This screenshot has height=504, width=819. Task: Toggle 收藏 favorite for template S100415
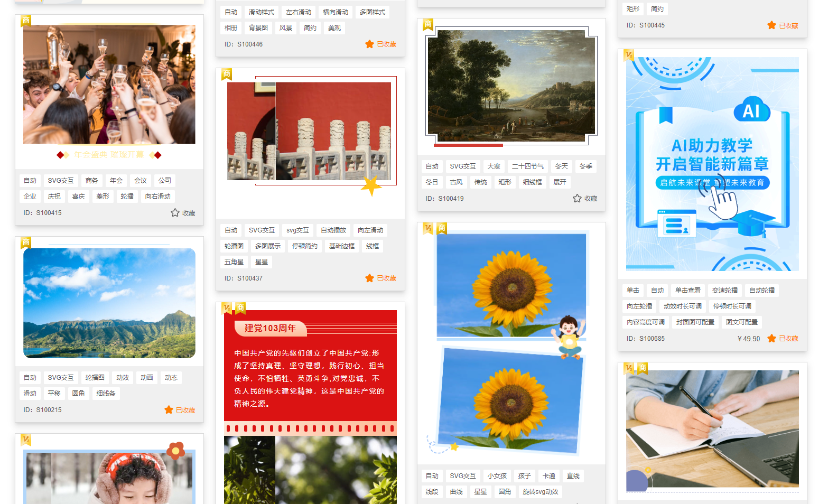point(182,213)
